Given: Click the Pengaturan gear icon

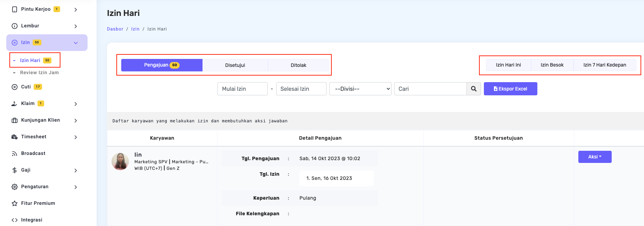Looking at the screenshot, I should tap(15, 187).
